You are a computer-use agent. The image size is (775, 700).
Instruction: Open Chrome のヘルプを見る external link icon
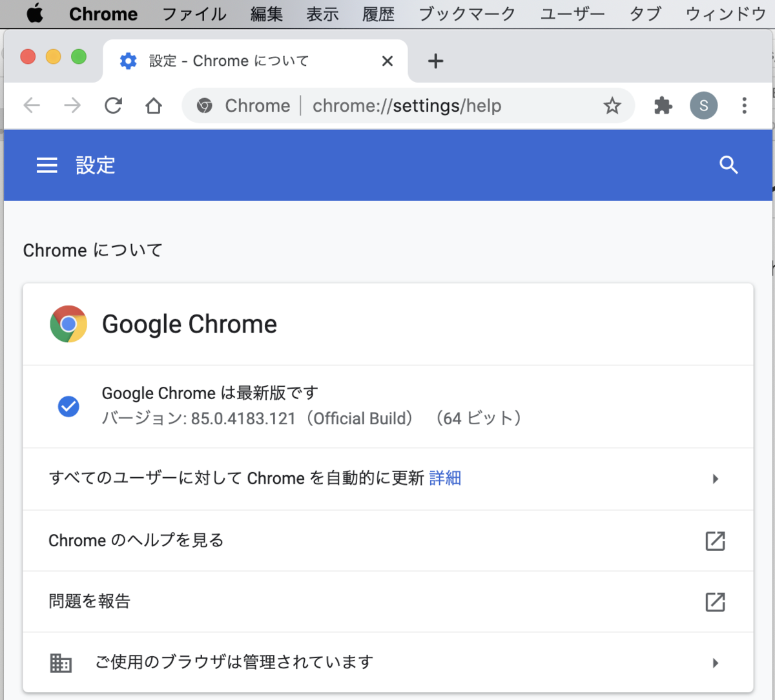(715, 541)
